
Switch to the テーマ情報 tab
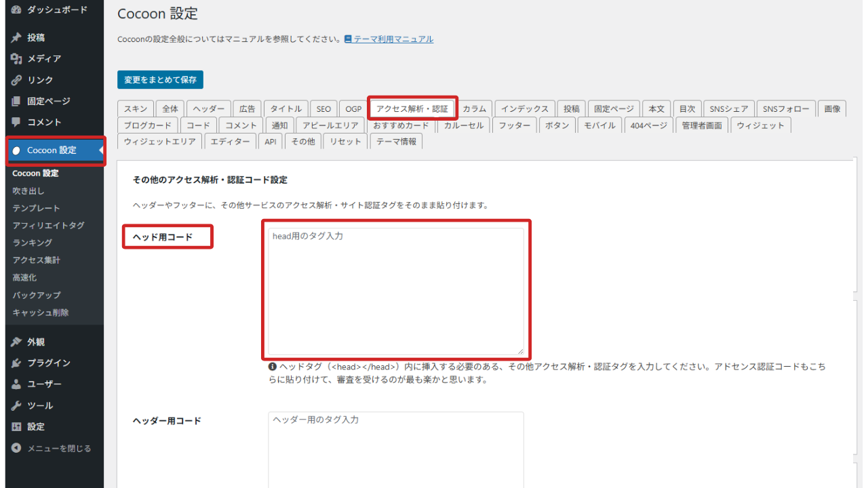pos(396,142)
